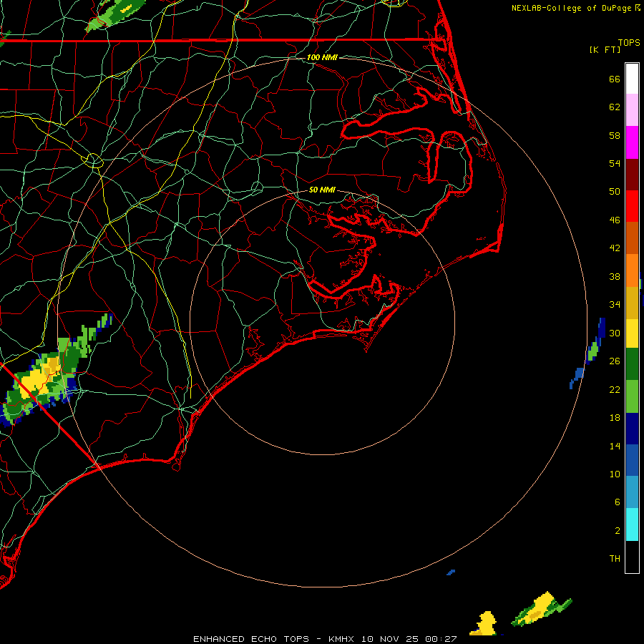Viewport: 644px width, 644px height.
Task: Click the 10 NOV 25 date text
Action: tap(390, 639)
